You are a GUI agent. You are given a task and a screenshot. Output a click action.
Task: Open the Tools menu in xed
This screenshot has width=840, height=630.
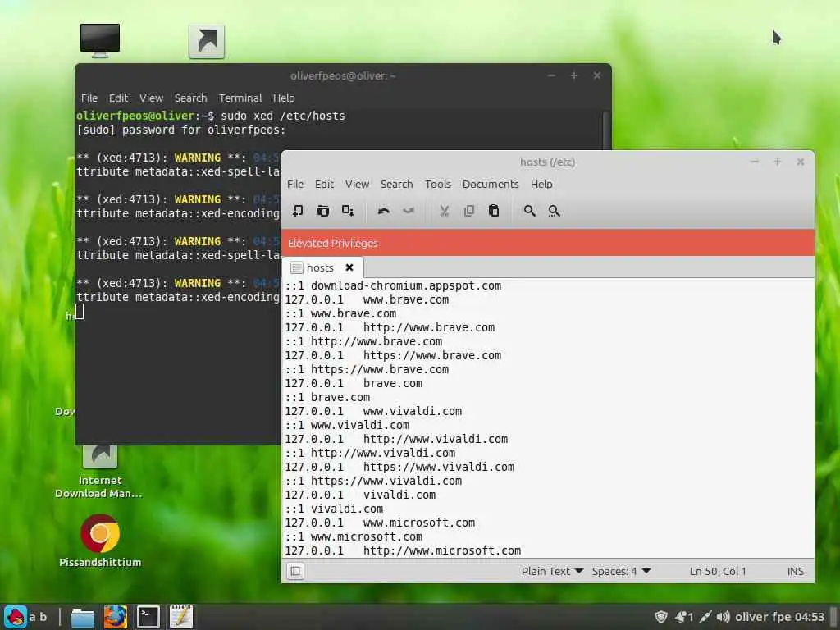(x=438, y=184)
